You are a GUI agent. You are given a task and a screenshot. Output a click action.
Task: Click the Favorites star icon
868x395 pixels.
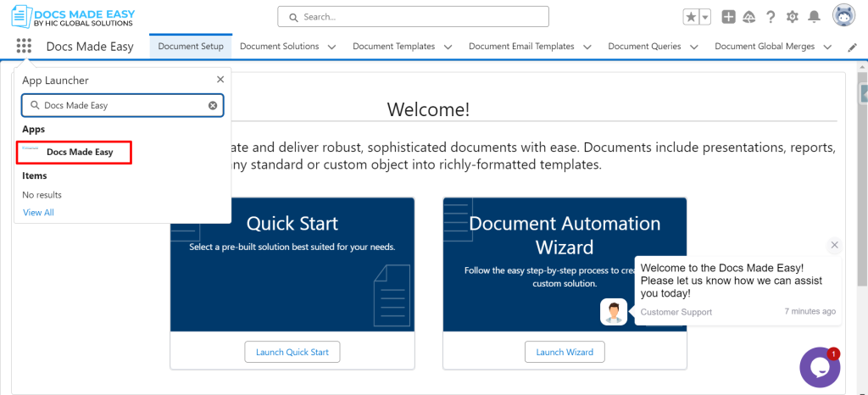point(692,17)
